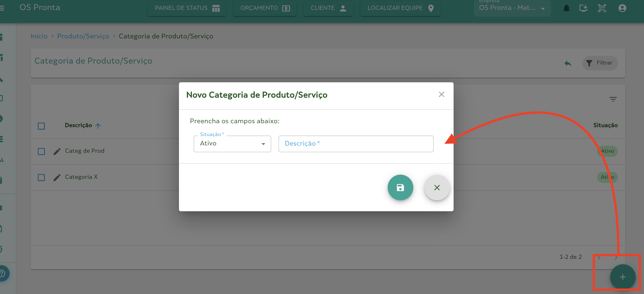Click the back arrow reply icon
Screen dimensions: 644x294
[x=568, y=63]
